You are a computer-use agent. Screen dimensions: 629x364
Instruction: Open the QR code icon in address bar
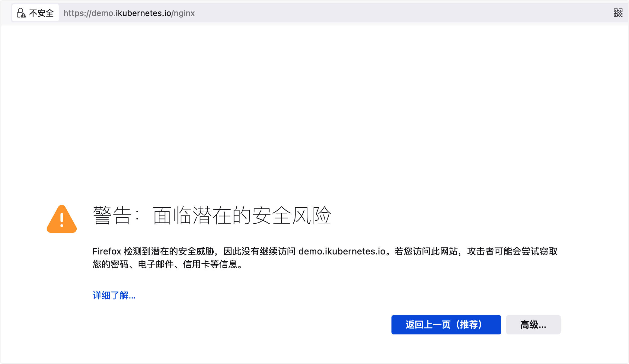[x=618, y=13]
